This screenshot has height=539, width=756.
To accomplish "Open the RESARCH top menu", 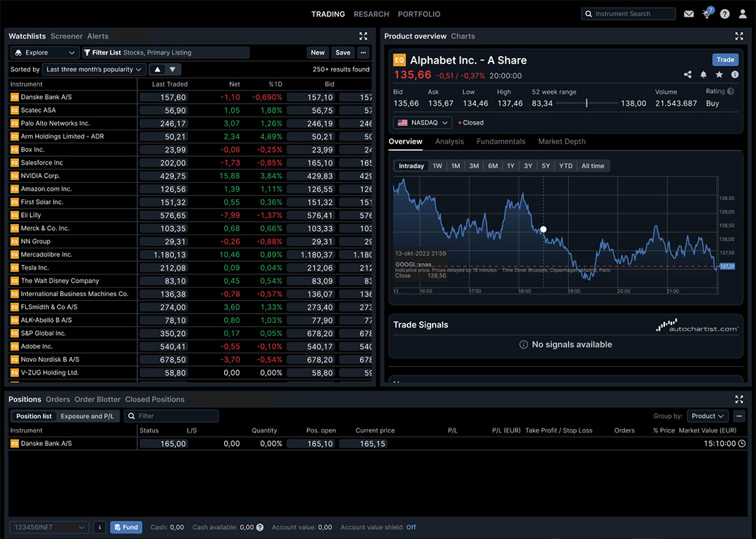I will tap(371, 14).
